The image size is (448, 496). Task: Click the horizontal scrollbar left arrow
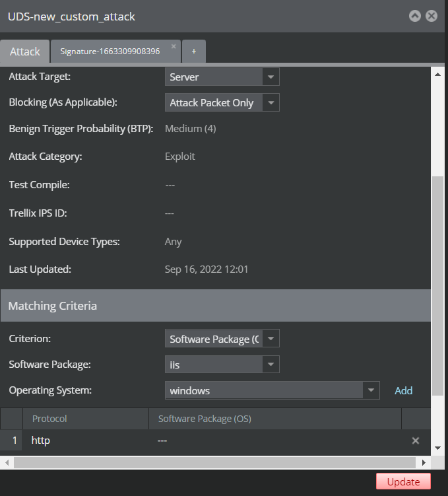tap(7, 463)
